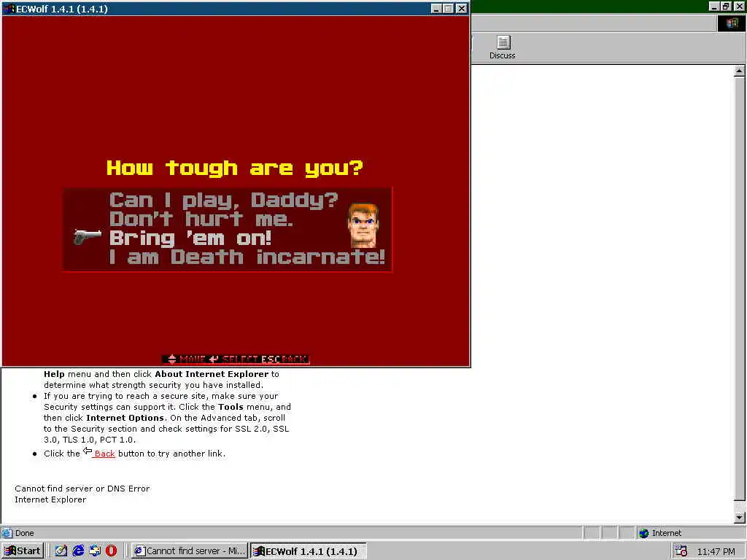Viewport: 747px width, 560px height.
Task: Click "Done" text in status bar
Action: pos(24,533)
